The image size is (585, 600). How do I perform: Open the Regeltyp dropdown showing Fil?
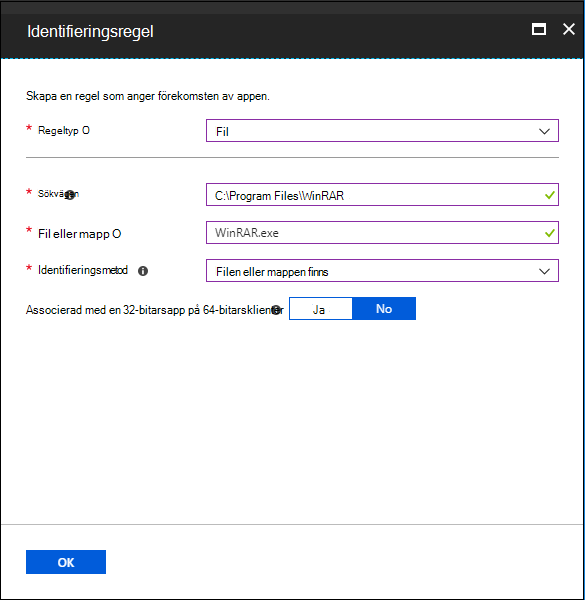pyautogui.click(x=382, y=131)
